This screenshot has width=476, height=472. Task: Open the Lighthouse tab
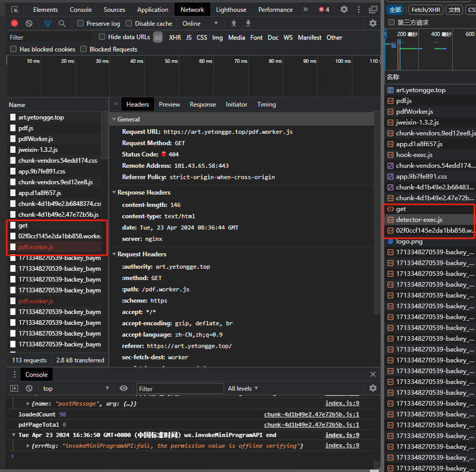click(231, 10)
